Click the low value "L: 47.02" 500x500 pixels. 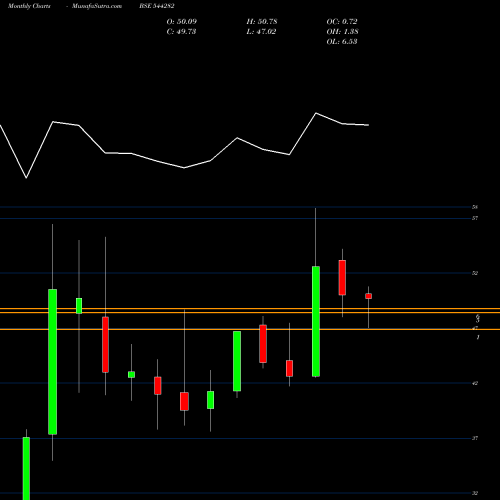tap(261, 31)
